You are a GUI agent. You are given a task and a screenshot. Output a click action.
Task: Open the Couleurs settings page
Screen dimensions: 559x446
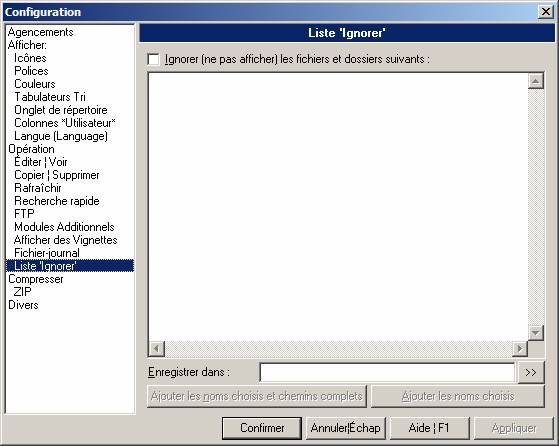(x=35, y=84)
